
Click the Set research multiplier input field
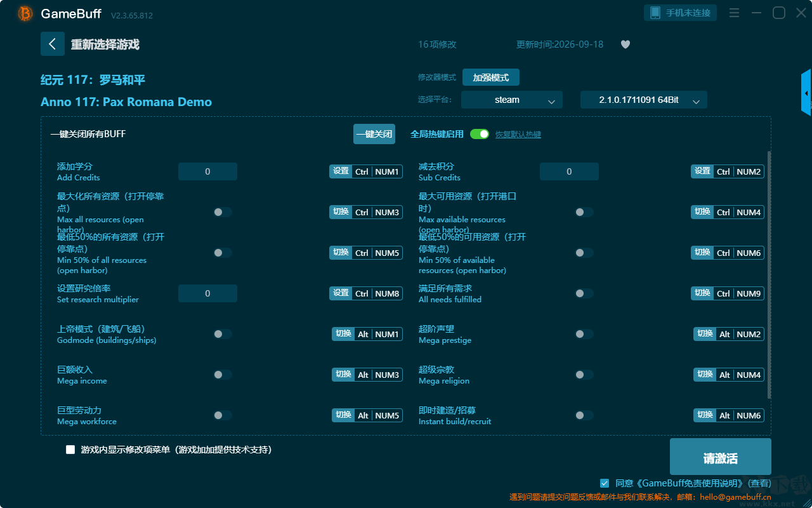click(x=207, y=293)
